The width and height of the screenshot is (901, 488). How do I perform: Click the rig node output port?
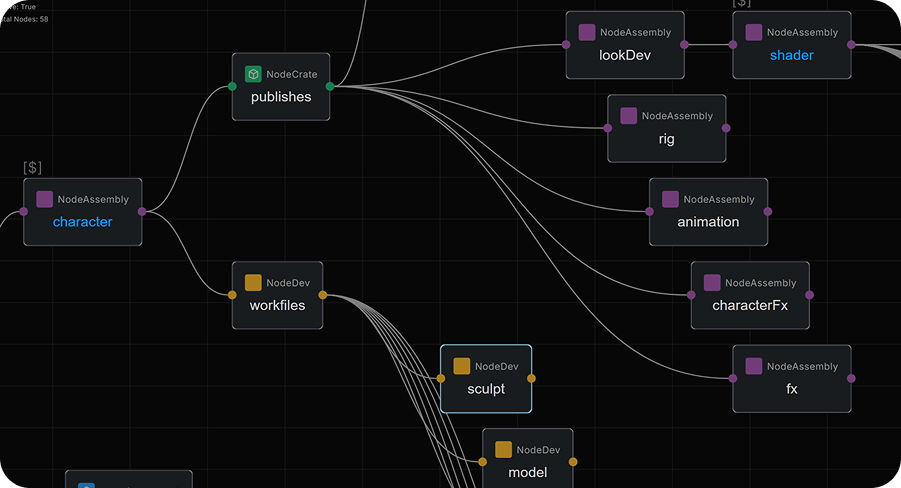click(x=726, y=128)
